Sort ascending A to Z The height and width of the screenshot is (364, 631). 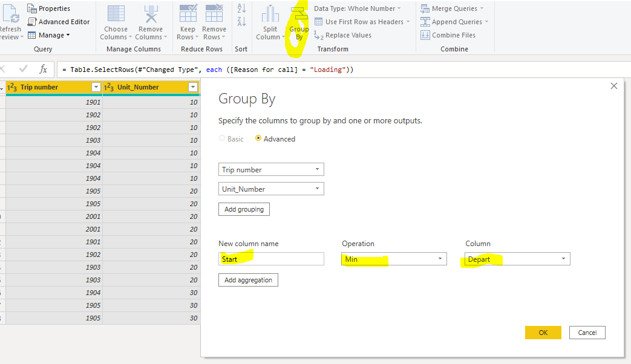[241, 8]
